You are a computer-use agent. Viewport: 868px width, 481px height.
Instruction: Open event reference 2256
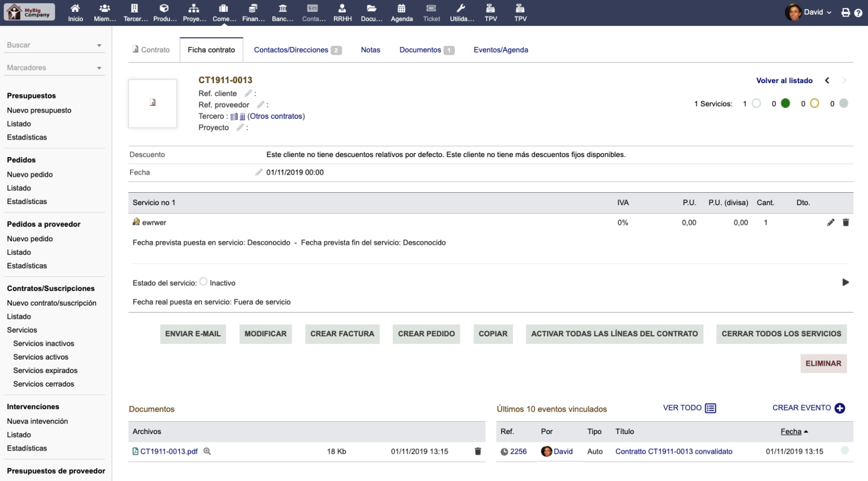click(518, 452)
